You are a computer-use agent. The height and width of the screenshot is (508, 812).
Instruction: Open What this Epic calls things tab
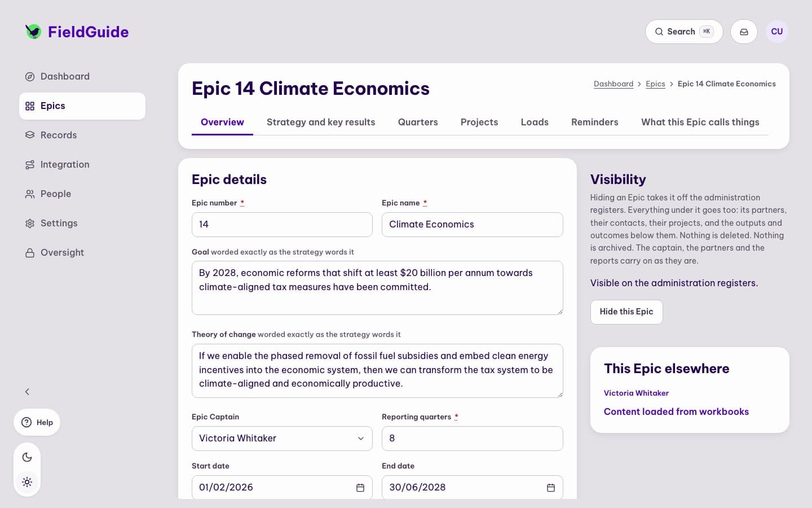click(x=700, y=122)
